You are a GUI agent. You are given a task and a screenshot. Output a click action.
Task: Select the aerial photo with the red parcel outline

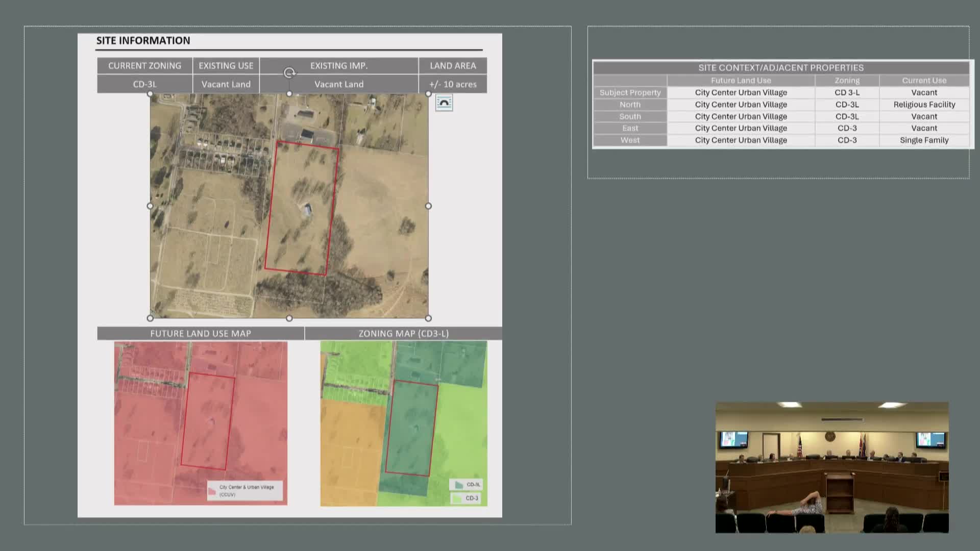[x=289, y=206]
